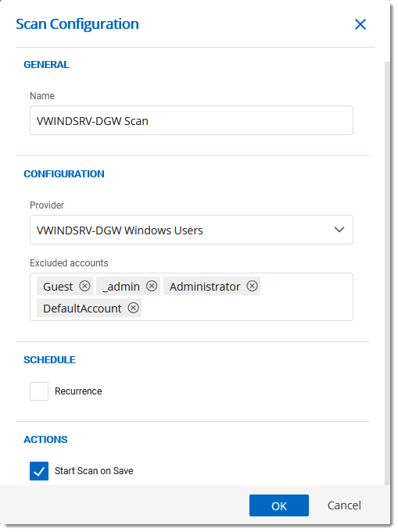Remove DefaultAccount from excluded accounts

(133, 308)
